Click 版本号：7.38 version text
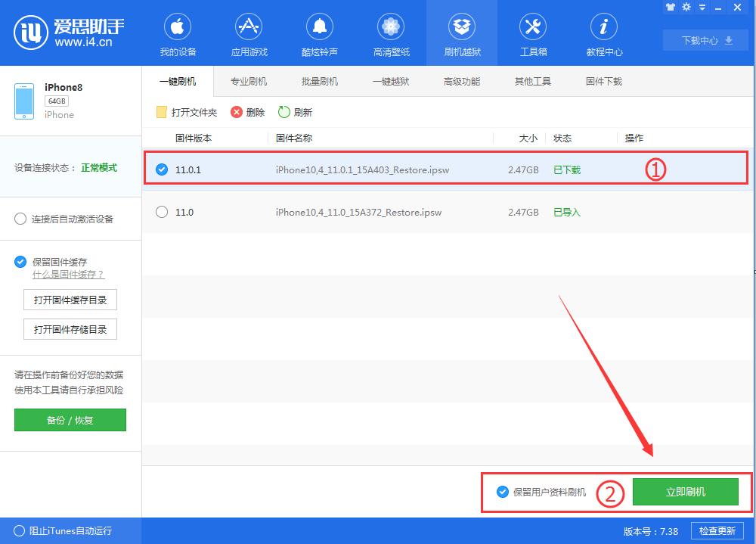This screenshot has width=756, height=544. (x=651, y=531)
